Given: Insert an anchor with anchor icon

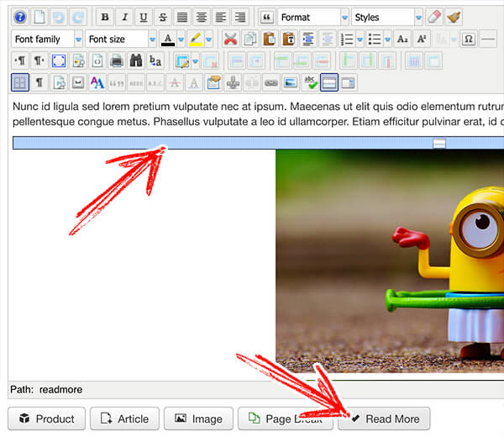Looking at the screenshot, I should (233, 82).
